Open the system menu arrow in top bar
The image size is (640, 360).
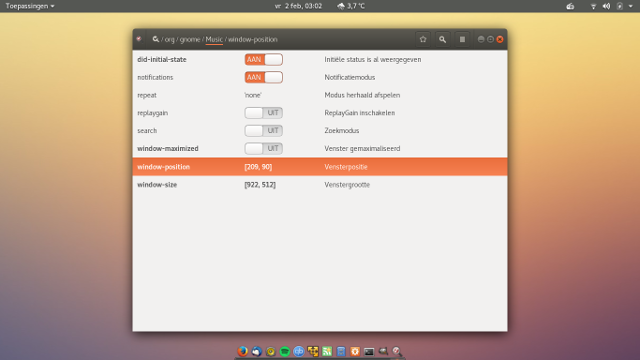(631, 6)
